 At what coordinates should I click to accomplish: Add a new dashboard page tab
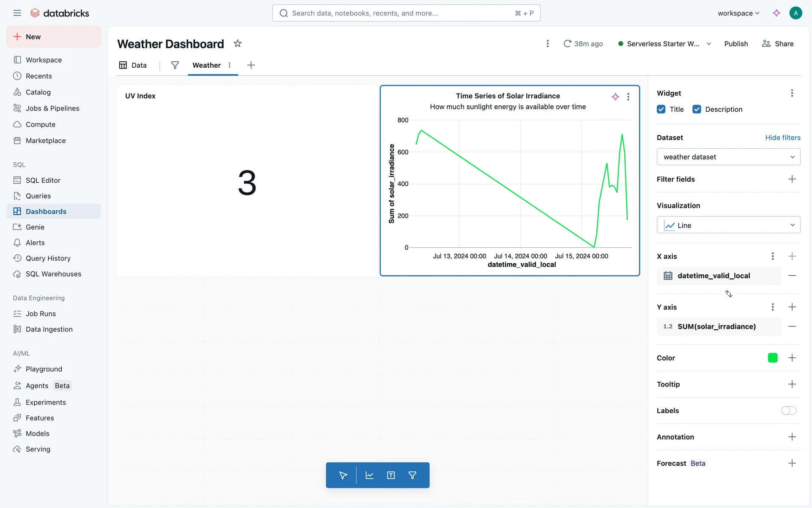click(251, 65)
